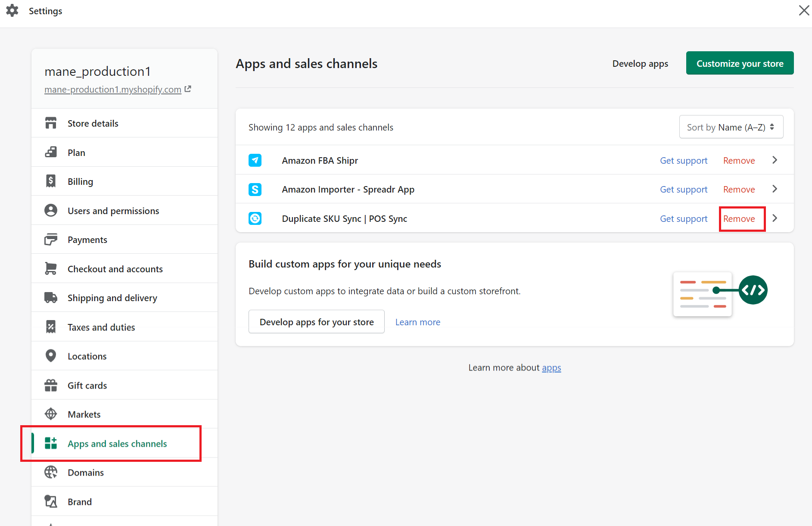
Task: Select Gift cards in sidebar
Action: 124,385
